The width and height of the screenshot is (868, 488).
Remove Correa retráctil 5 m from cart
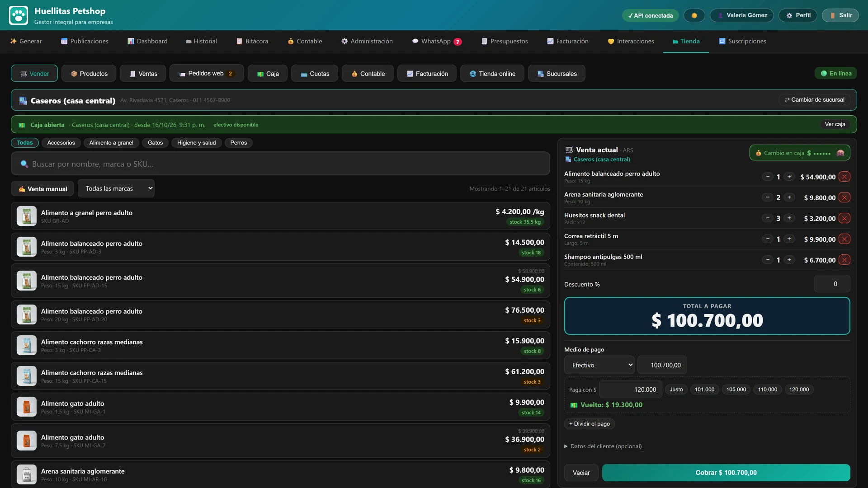point(844,239)
